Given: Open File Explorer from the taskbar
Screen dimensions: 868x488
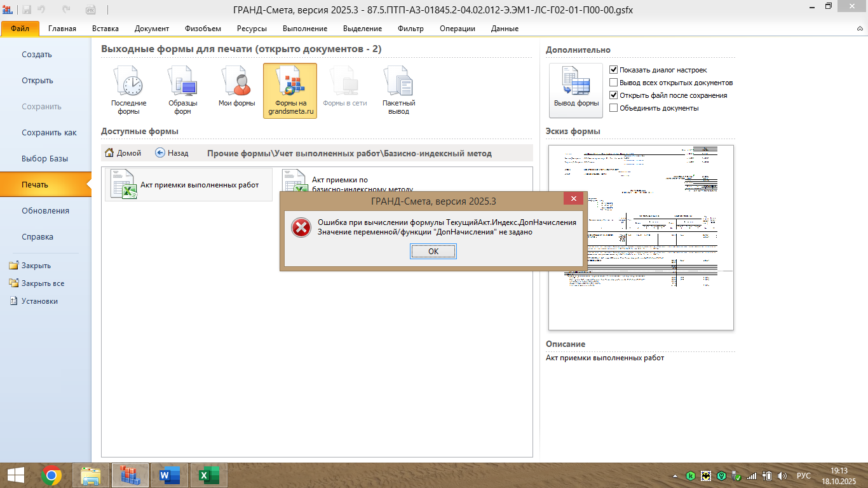Looking at the screenshot, I should (x=92, y=475).
